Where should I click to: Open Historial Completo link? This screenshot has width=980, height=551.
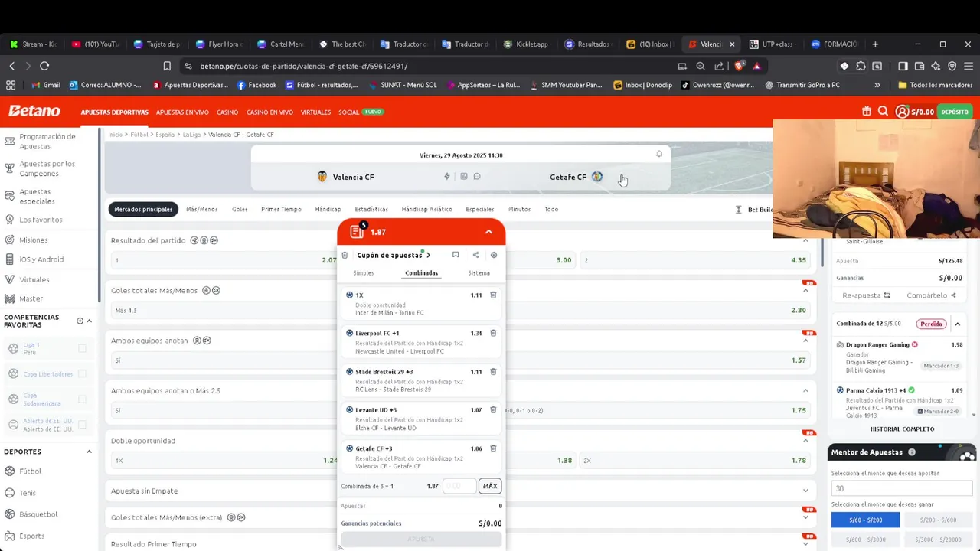coord(902,429)
